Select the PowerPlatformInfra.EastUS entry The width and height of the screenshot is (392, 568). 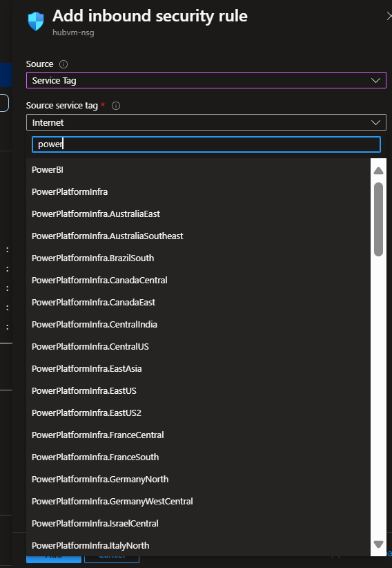coord(198,390)
